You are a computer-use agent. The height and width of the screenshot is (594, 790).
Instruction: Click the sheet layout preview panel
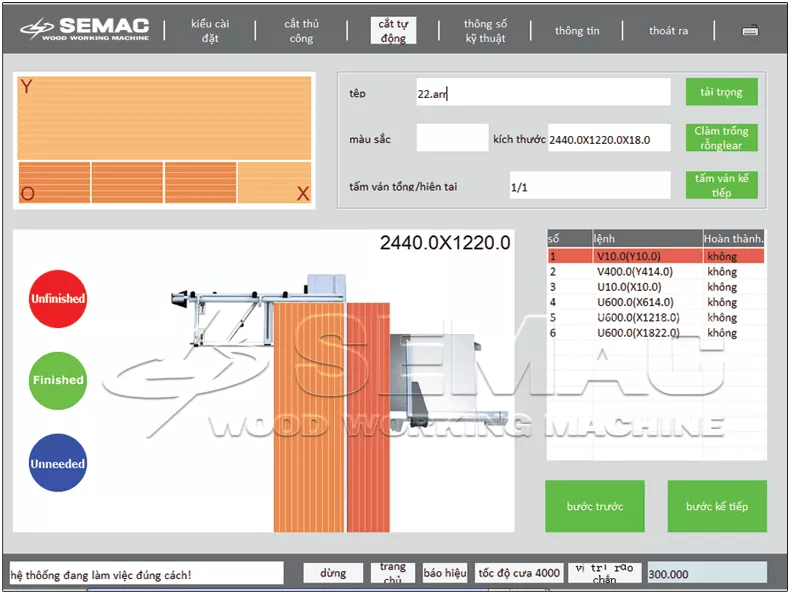click(164, 140)
